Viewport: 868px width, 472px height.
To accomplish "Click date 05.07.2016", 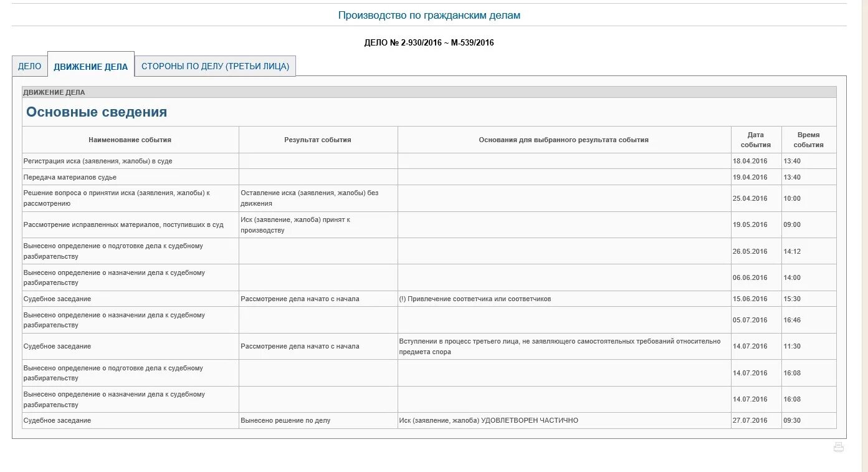I will (x=750, y=320).
